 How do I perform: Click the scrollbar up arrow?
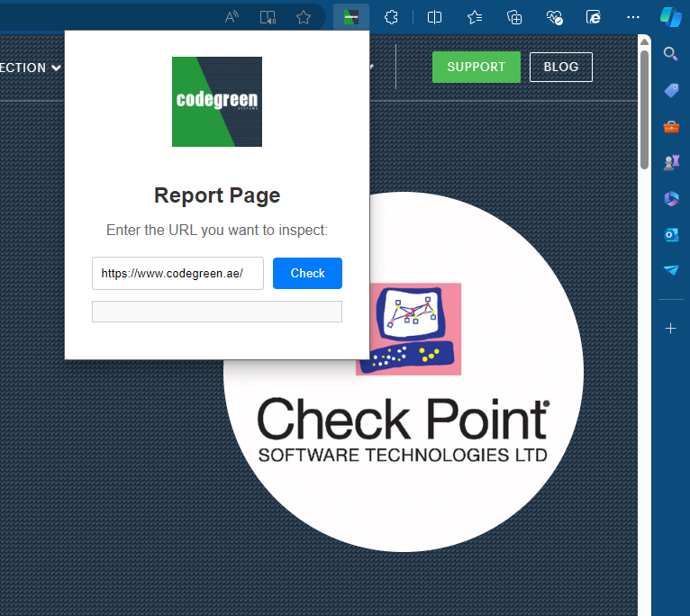point(645,41)
